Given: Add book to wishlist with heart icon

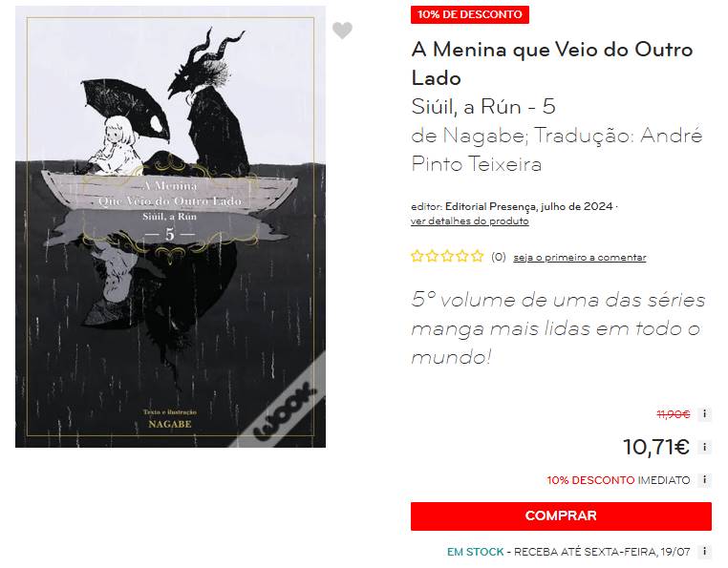Looking at the screenshot, I should (342, 31).
